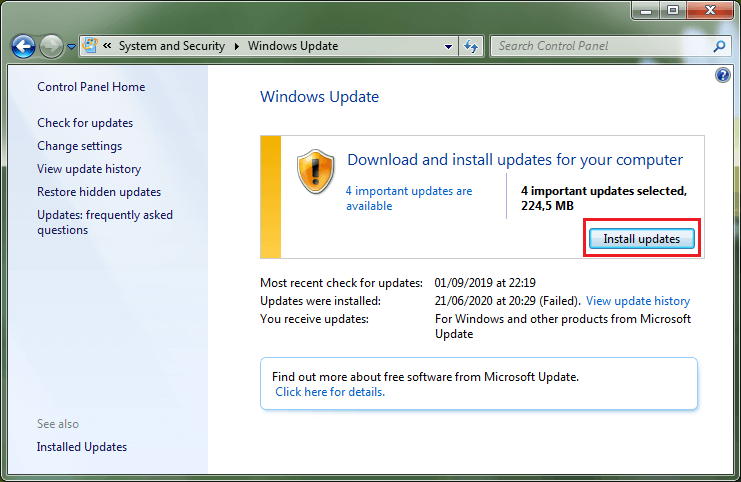Open Click here for details link
Image resolution: width=741 pixels, height=482 pixels.
click(330, 392)
